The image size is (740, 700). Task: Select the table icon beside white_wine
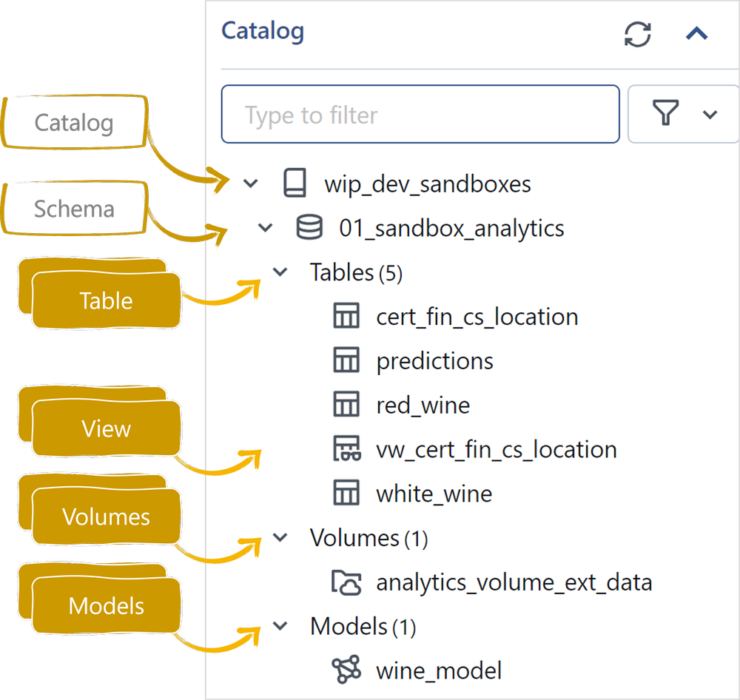(346, 493)
